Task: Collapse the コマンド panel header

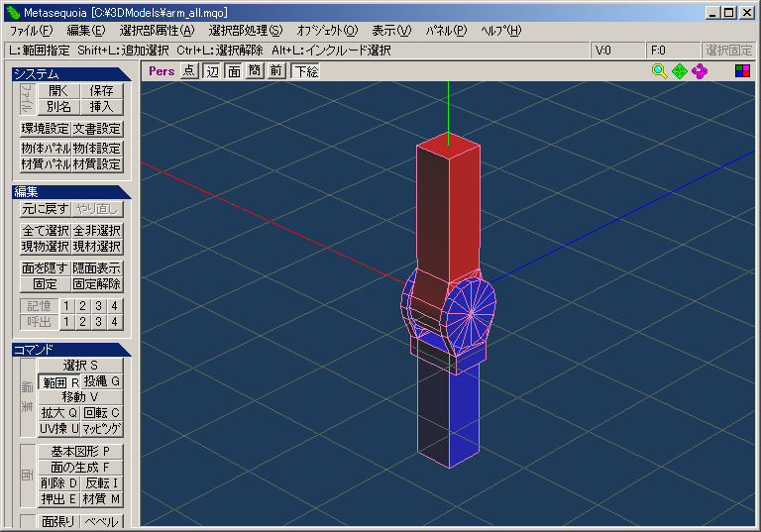Action: coord(71,350)
